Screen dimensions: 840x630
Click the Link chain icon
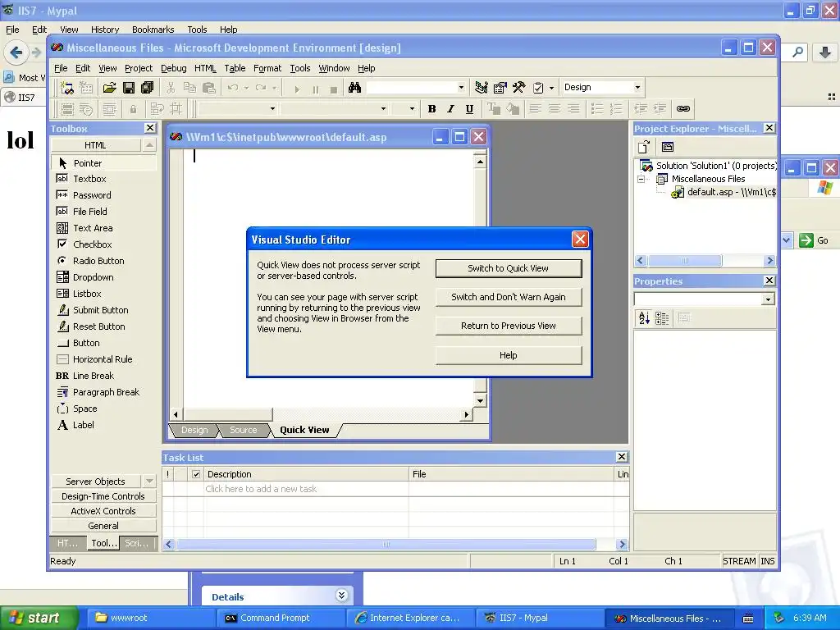(x=683, y=109)
